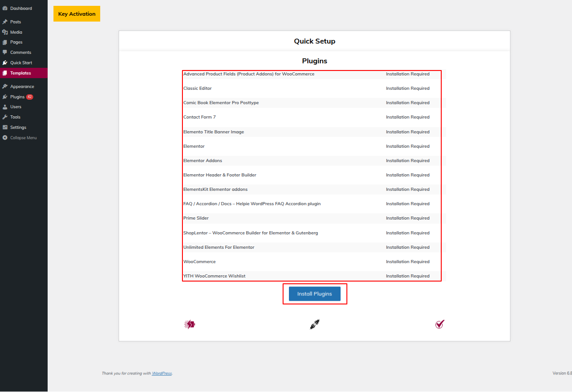Click the Plugins plug icon in sidebar

pos(5,97)
